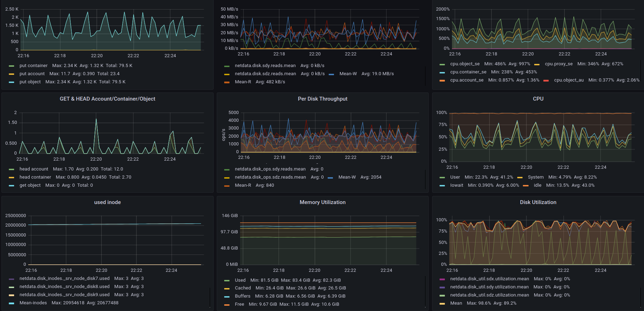The height and width of the screenshot is (311, 644).
Task: Toggle the 'Cached' memory series label
Action: 243,288
